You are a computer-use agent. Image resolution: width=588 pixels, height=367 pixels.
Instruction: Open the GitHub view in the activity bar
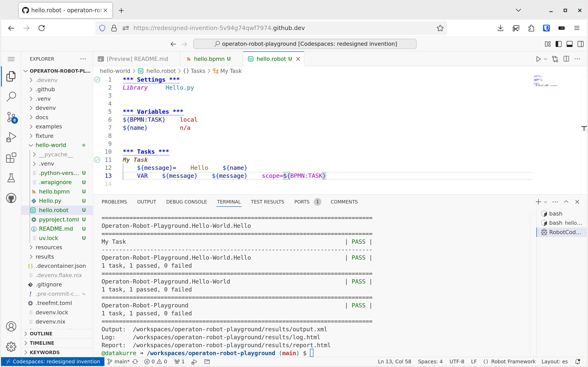click(11, 198)
